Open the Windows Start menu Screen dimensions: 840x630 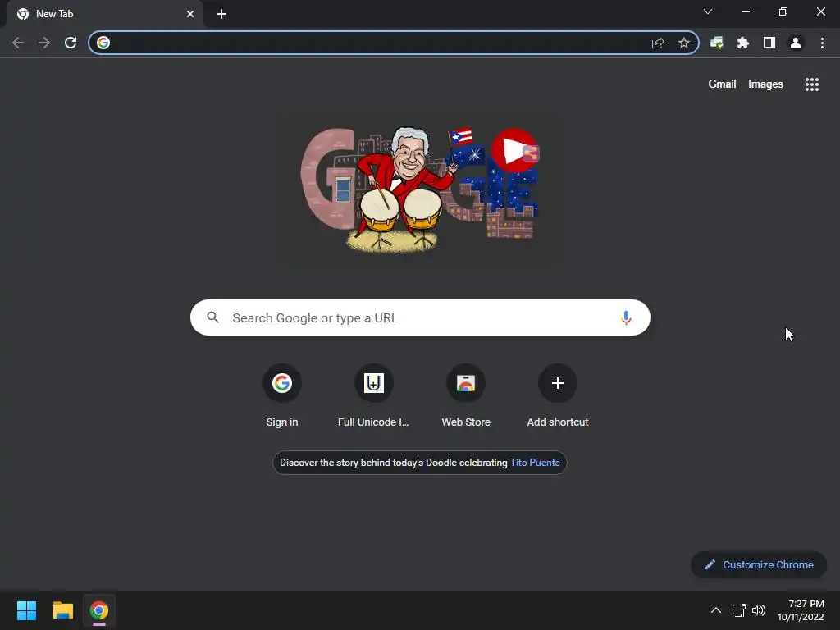pyautogui.click(x=26, y=610)
